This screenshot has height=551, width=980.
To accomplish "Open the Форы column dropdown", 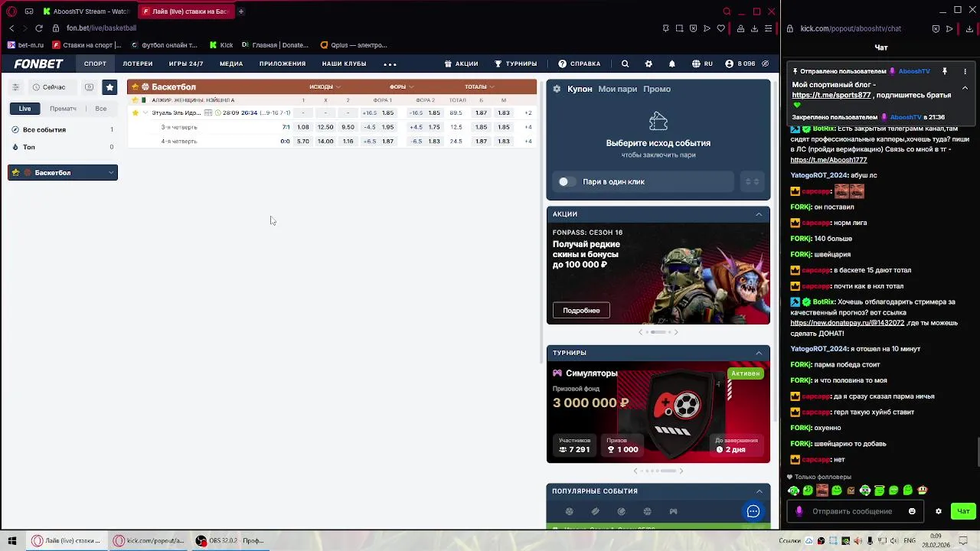I will [x=401, y=87].
